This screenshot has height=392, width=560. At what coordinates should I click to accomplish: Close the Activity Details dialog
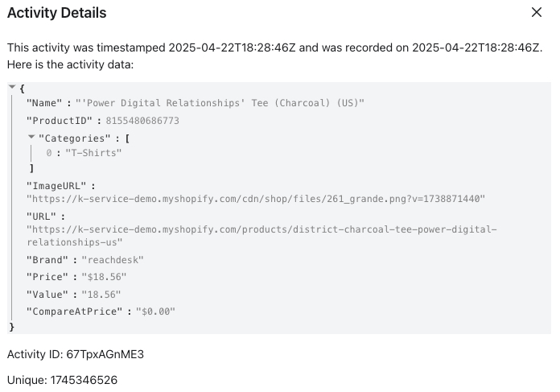click(x=537, y=13)
